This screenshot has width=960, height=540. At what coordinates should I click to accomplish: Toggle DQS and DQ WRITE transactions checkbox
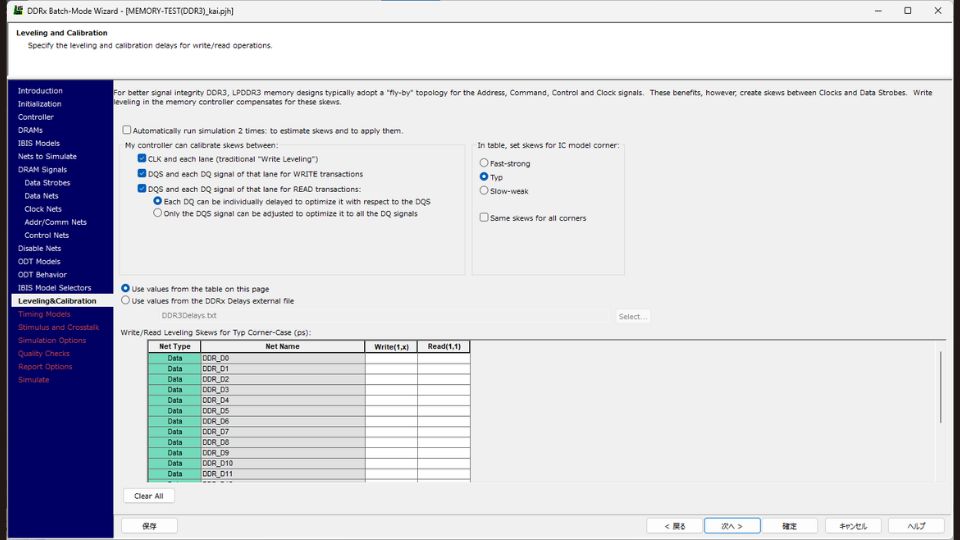coord(142,174)
